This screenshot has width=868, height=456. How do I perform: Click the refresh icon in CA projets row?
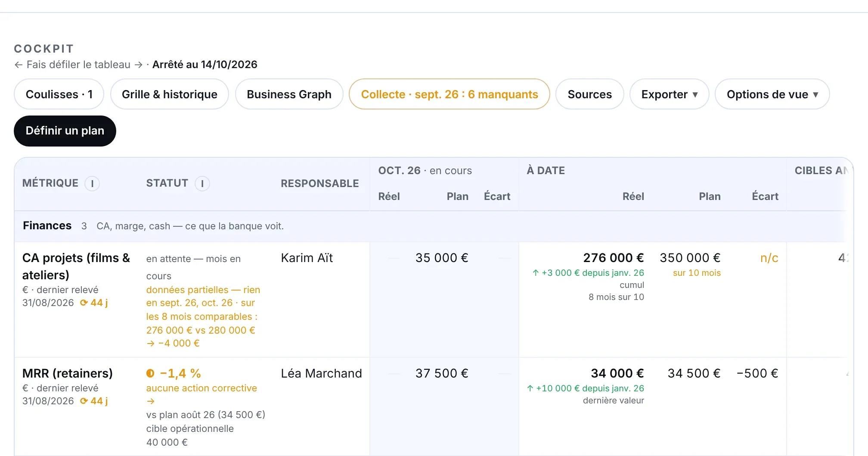pyautogui.click(x=84, y=303)
